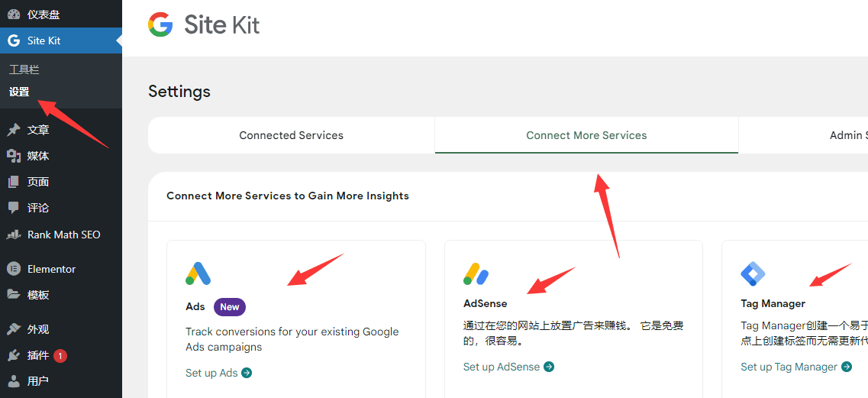Click the Rank Math SEO chart icon

14,235
